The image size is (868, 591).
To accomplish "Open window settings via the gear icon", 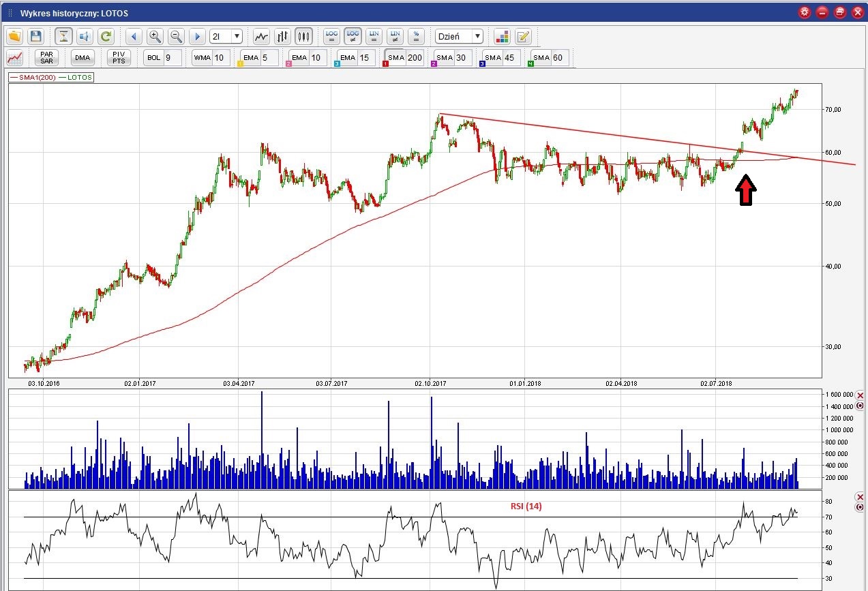I will point(805,12).
